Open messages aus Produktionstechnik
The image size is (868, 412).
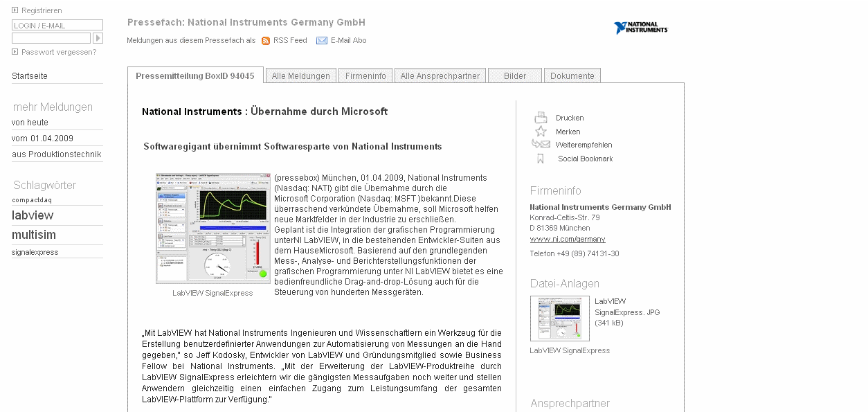pyautogui.click(x=57, y=154)
